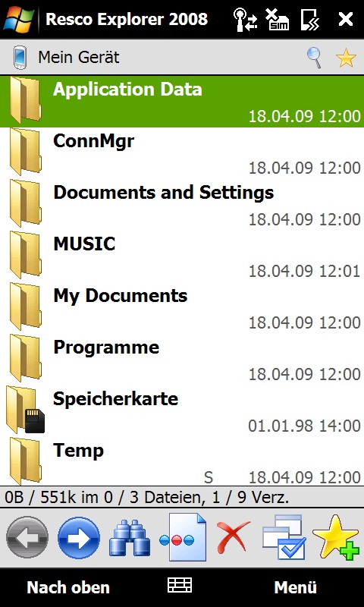
Task: Select the Documents and Settings folder
Action: point(182,204)
